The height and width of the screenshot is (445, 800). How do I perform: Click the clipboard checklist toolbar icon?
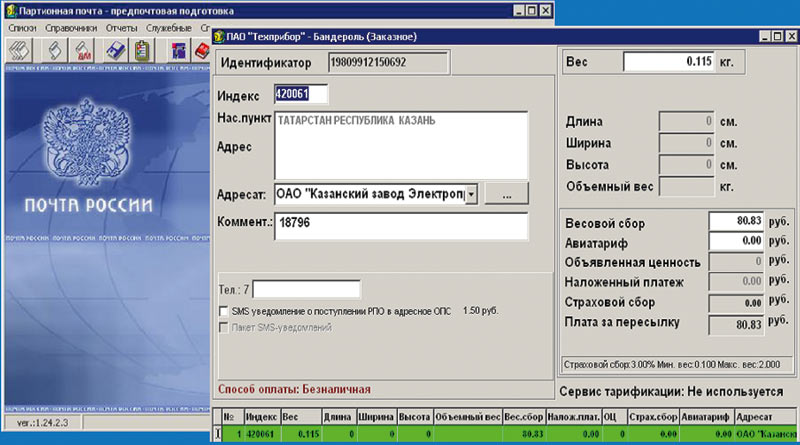(x=142, y=51)
